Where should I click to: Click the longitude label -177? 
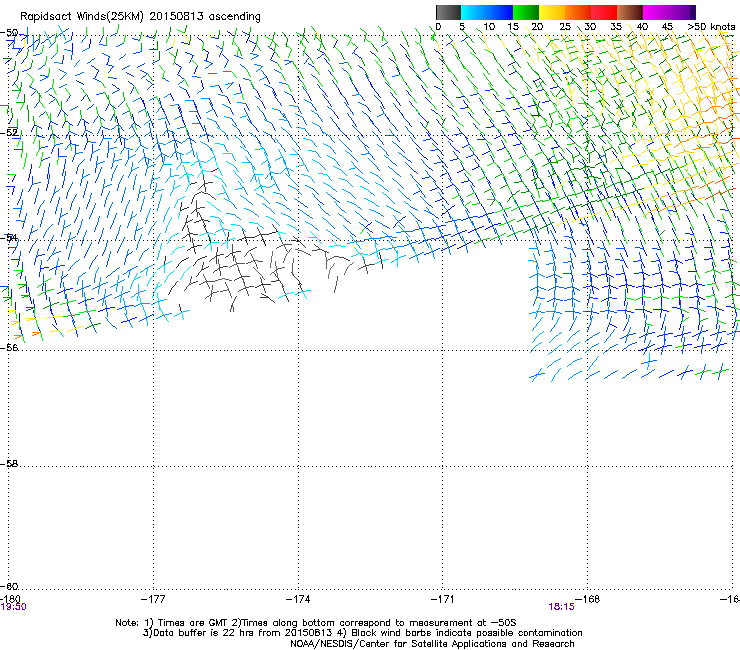(x=153, y=599)
